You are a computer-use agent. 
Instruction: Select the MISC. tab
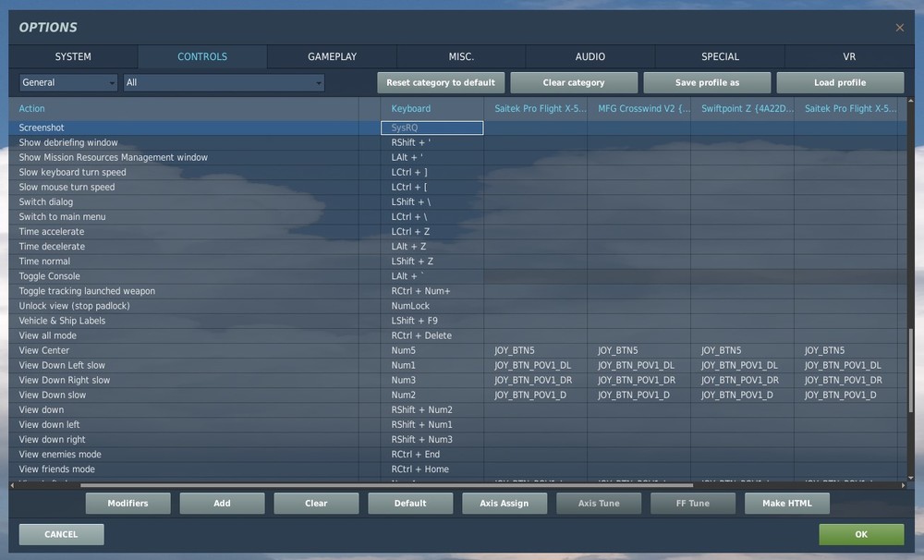[x=461, y=56]
